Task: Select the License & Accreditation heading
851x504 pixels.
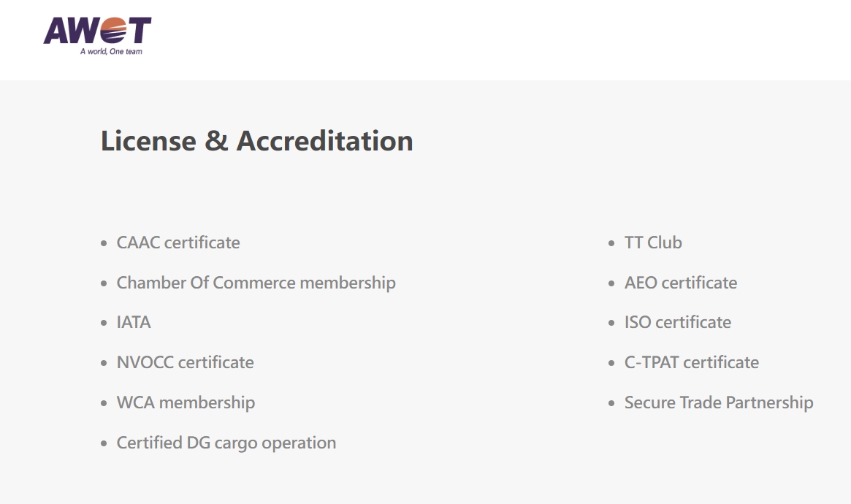Action: pos(256,141)
